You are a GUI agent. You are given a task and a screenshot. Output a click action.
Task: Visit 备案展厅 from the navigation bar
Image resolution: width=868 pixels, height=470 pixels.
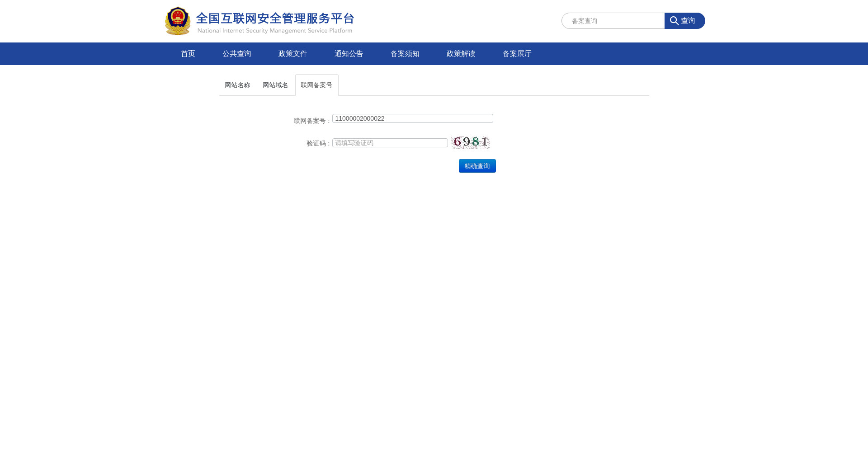517,54
